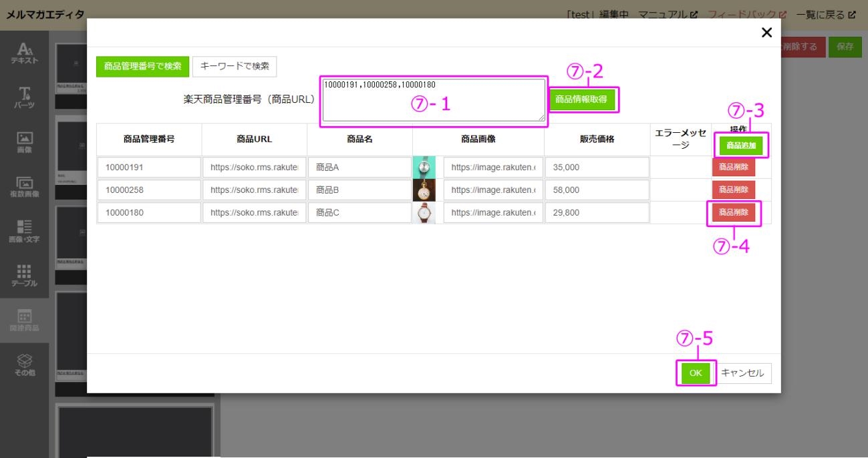Image resolution: width=868 pixels, height=458 pixels.
Task: Click the 商品情報取得 button
Action: point(581,99)
